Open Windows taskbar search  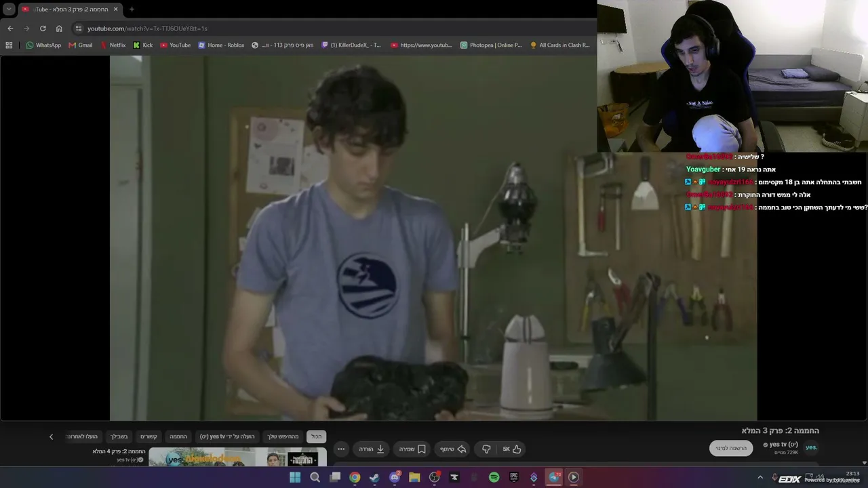coord(315,477)
